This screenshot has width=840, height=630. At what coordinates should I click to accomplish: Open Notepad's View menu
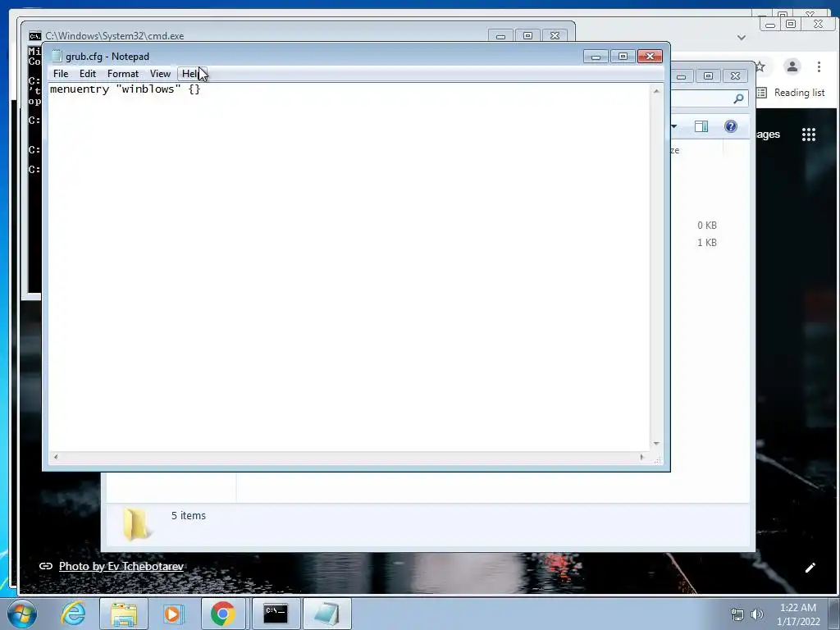click(x=160, y=74)
